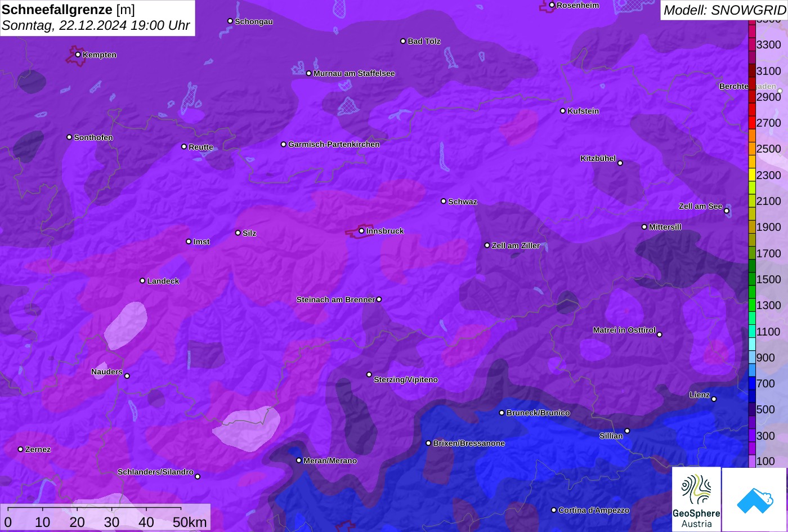Click the Sterzing/Vipiteno label

(x=406, y=380)
